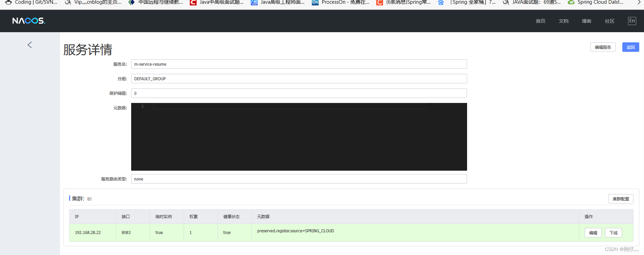Collapse the sidebar with back chevron

coord(29,45)
